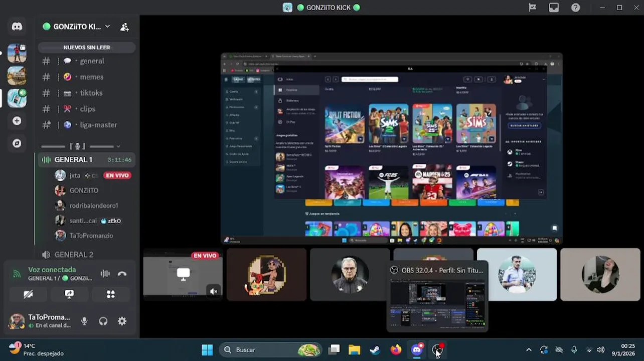The image size is (644, 361).
Task: Open the Discover servers compass icon
Action: (17, 143)
